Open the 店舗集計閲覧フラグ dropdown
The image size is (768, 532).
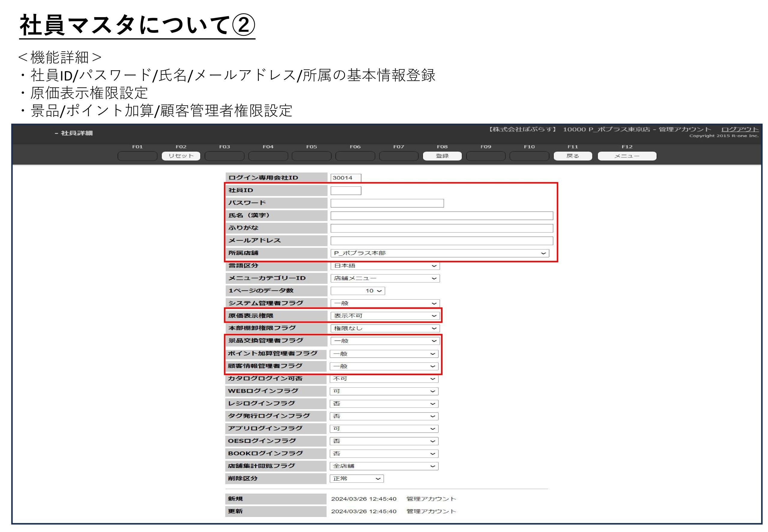tap(384, 466)
